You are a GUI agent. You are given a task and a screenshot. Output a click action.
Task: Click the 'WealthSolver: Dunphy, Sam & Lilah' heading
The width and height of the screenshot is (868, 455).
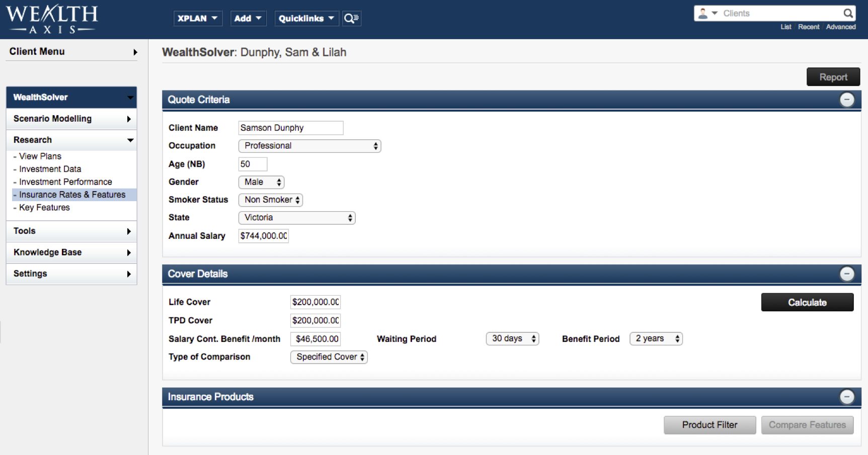tap(254, 52)
